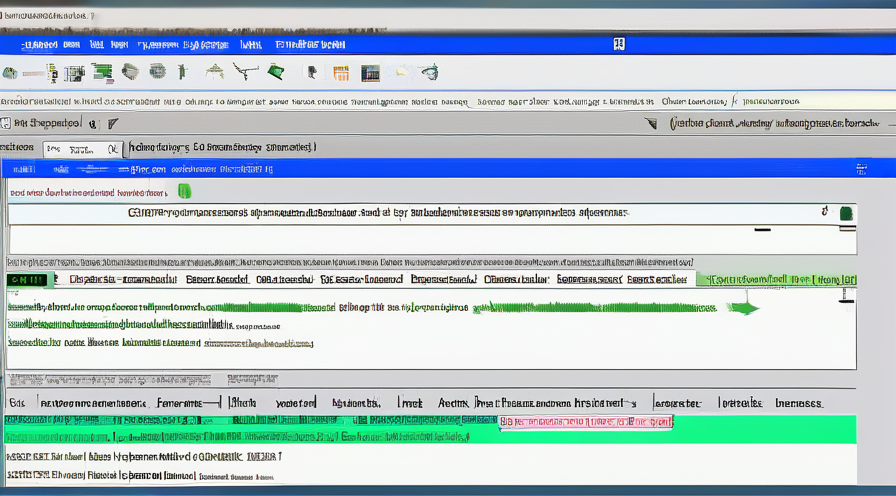Open the dropdown arrow at right panel header

tap(652, 124)
